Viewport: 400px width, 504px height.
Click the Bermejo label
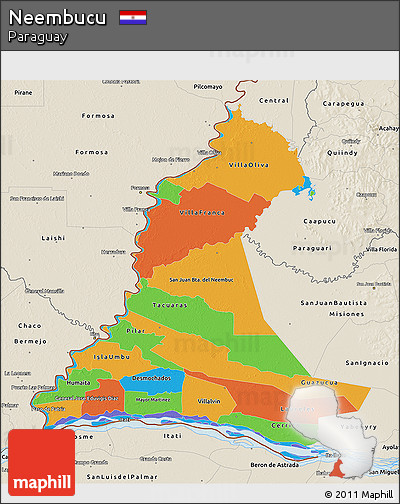tap(31, 341)
